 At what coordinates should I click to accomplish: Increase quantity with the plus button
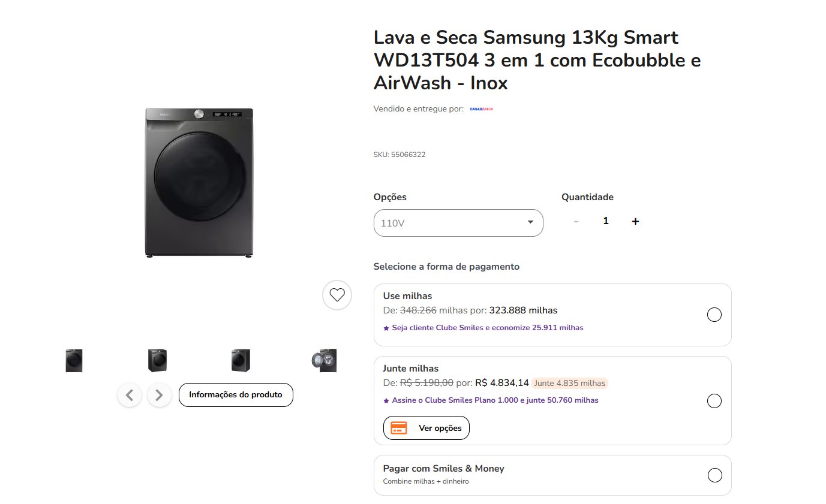click(x=635, y=221)
